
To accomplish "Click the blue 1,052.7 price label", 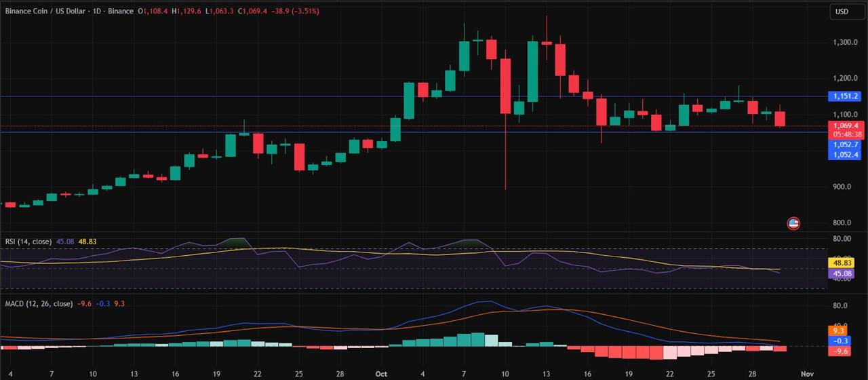I will [846, 145].
